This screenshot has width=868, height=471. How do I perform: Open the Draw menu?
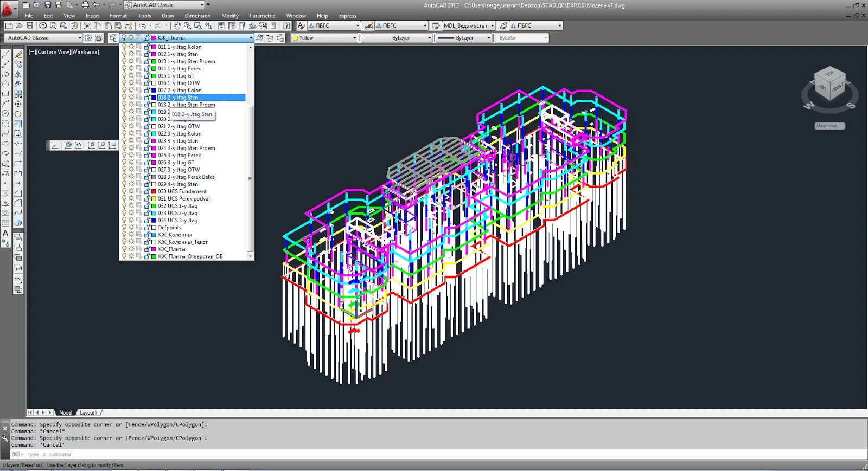[168, 16]
